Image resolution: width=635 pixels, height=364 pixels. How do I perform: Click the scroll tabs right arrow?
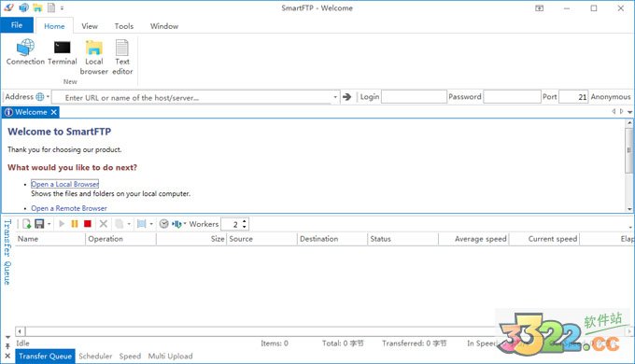coord(621,111)
